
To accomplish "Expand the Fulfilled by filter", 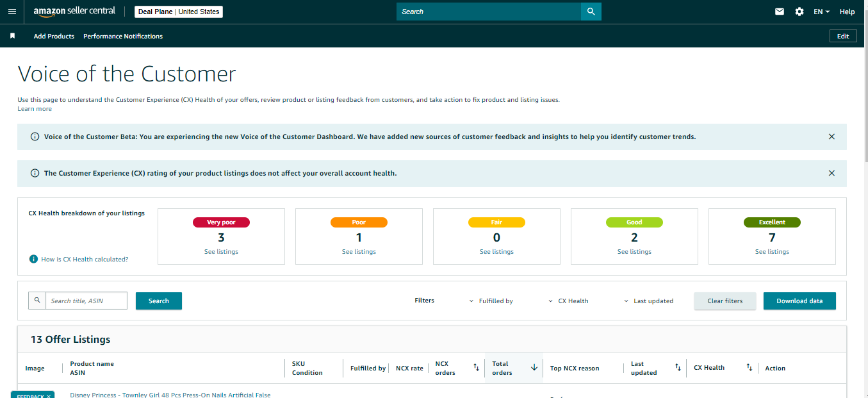I will tap(491, 301).
